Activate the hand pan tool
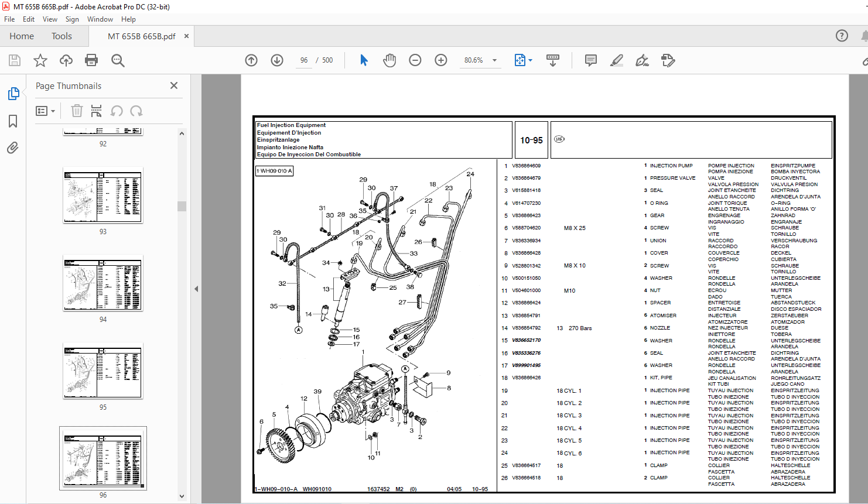The image size is (868, 504). (389, 60)
